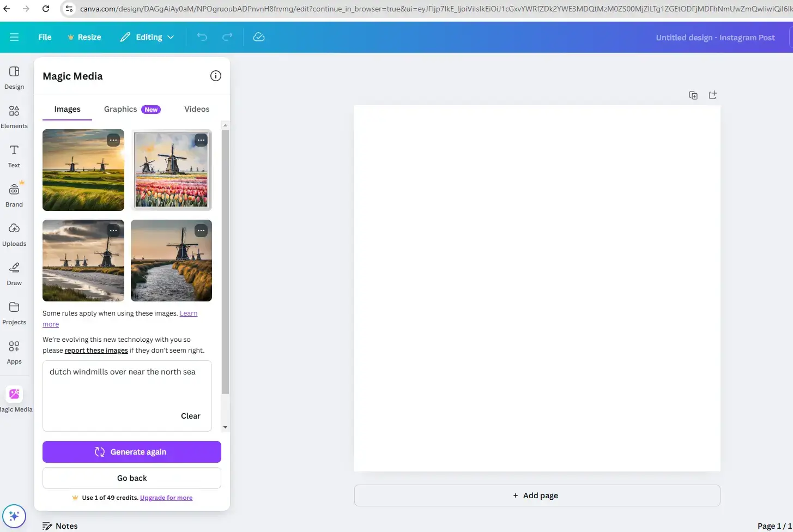The image size is (793, 532).
Task: Open the Magic Media app icon
Action: click(14, 394)
